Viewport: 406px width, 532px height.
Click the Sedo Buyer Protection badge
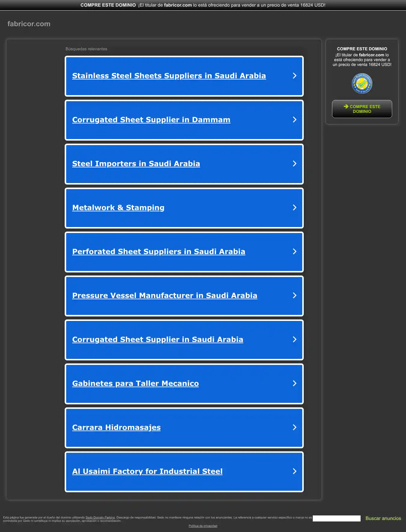pyautogui.click(x=362, y=83)
